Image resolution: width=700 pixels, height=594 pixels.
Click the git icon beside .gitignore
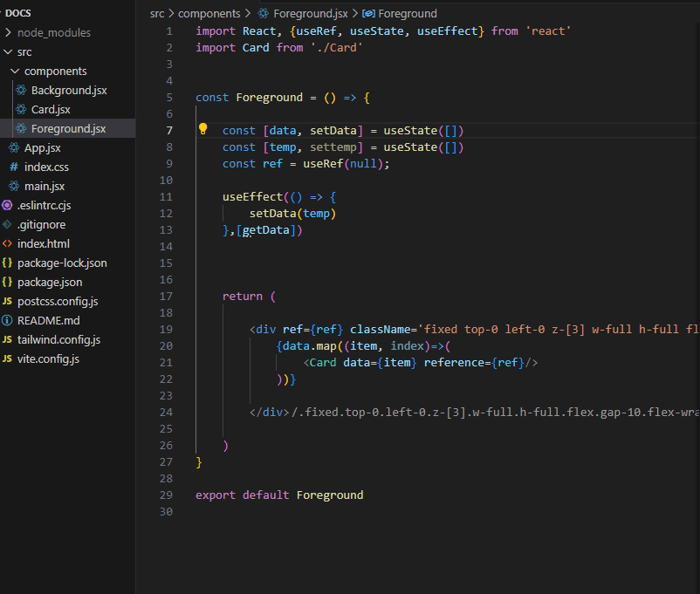[8, 225]
